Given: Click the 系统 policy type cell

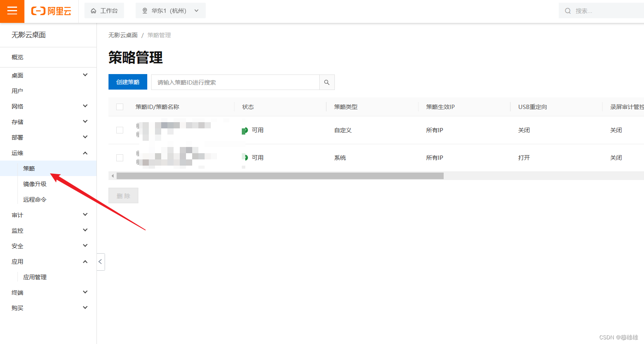Looking at the screenshot, I should tap(340, 158).
